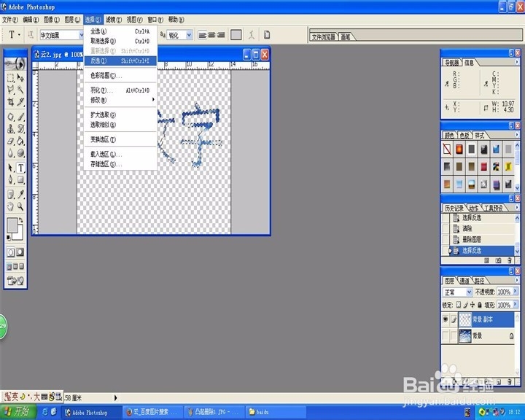Click the Jump to ImageReady icon

(x=15, y=281)
